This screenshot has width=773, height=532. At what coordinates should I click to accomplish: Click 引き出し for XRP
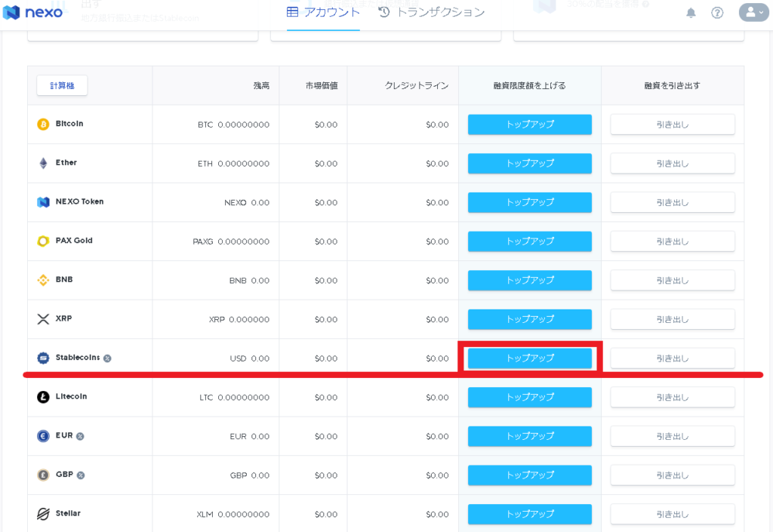point(673,319)
